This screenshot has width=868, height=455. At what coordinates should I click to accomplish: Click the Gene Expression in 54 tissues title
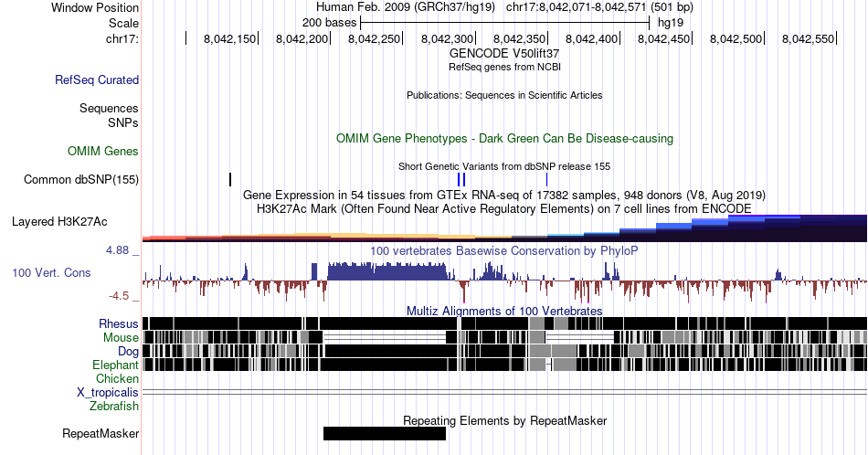tap(504, 195)
